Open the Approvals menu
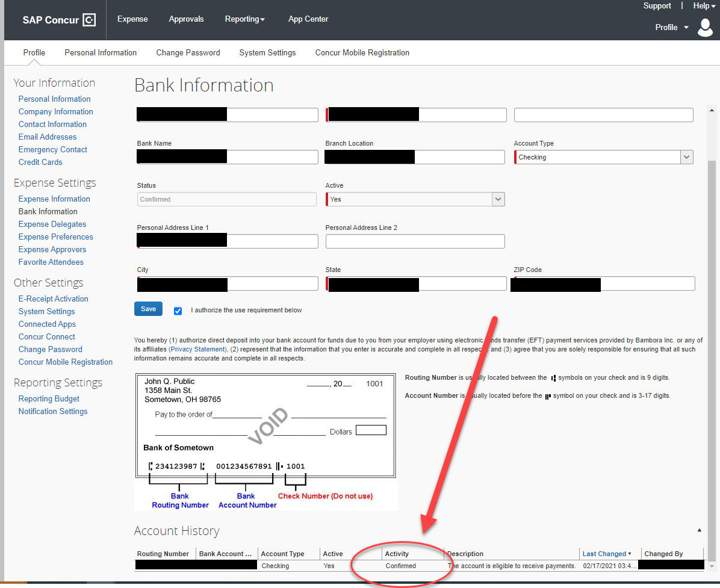The image size is (720, 588). [186, 19]
